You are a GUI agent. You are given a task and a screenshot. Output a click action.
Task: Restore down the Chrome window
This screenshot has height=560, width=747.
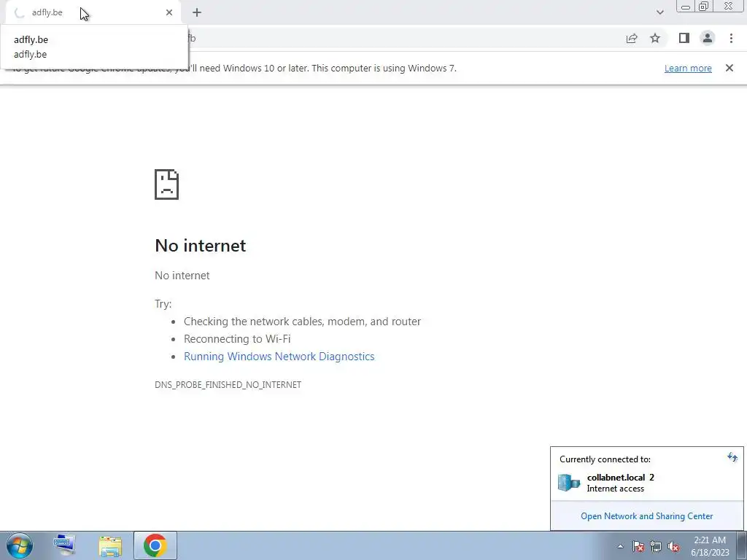tap(704, 7)
